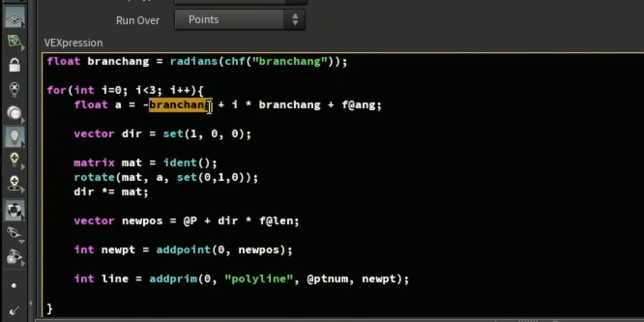Toggle display points dot icon
This screenshot has width=644, height=322.
pos(14,286)
